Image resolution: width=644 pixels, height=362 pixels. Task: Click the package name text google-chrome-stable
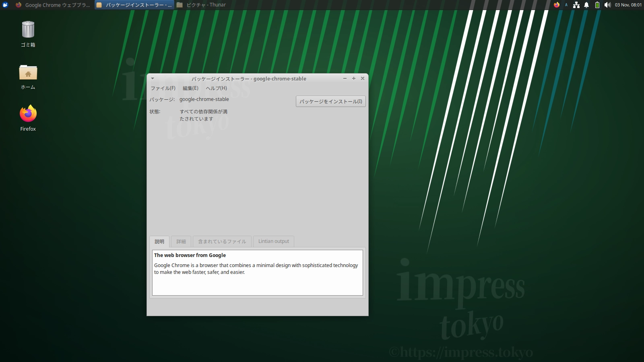(204, 99)
